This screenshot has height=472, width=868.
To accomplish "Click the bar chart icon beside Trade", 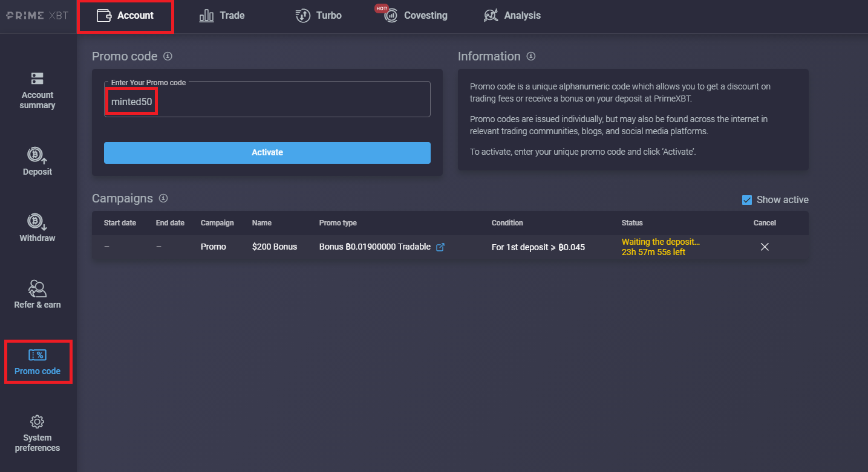I will [x=207, y=16].
